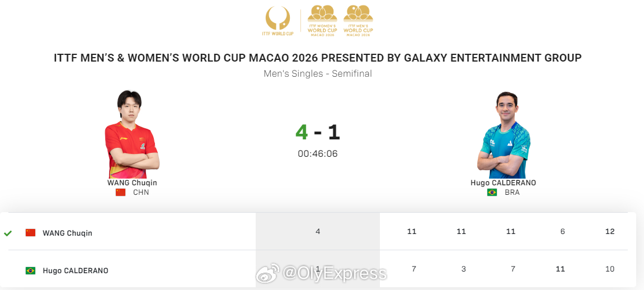Click the Brazil flag under Hugo CALDERANO's photo
The image size is (644, 290).
492,192
